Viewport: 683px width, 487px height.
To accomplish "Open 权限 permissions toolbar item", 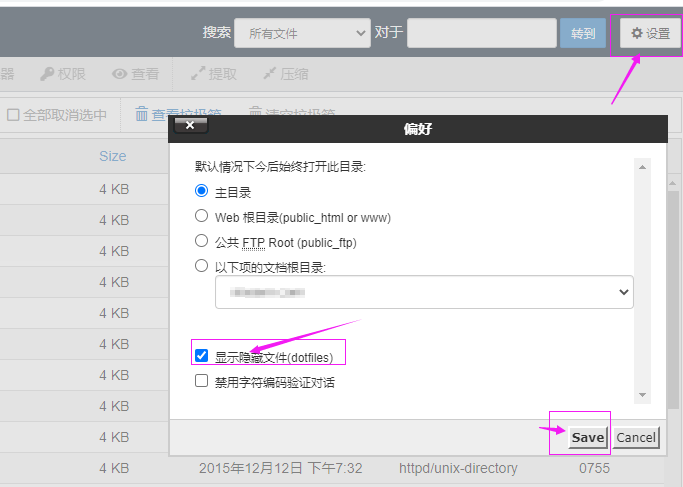I will (x=63, y=74).
